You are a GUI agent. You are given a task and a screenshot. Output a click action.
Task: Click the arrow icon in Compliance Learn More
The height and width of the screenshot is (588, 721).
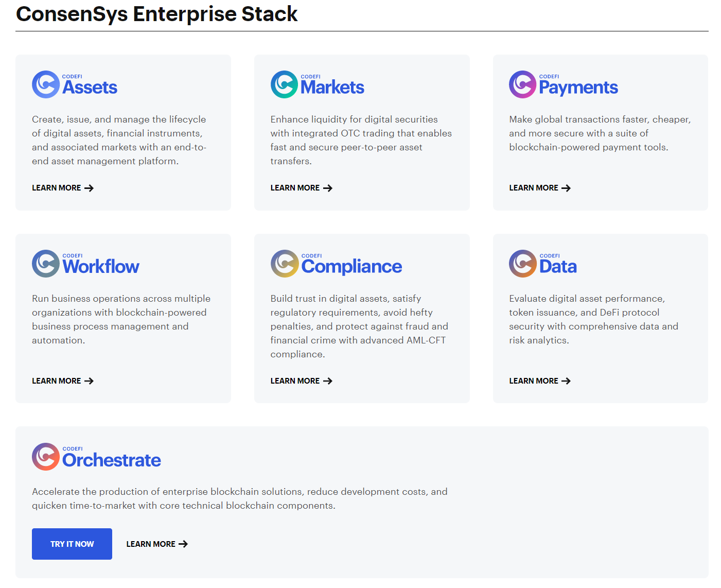(x=328, y=381)
